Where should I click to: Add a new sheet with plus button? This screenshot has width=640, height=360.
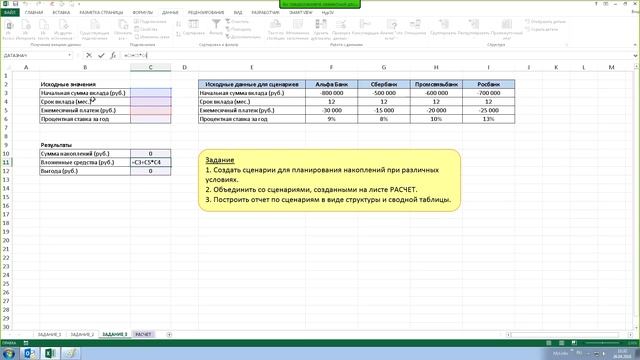coord(169,334)
